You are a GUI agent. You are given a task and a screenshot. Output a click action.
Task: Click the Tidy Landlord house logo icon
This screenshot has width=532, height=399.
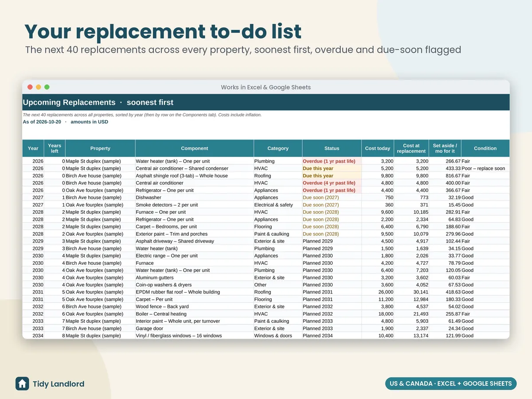(22, 383)
